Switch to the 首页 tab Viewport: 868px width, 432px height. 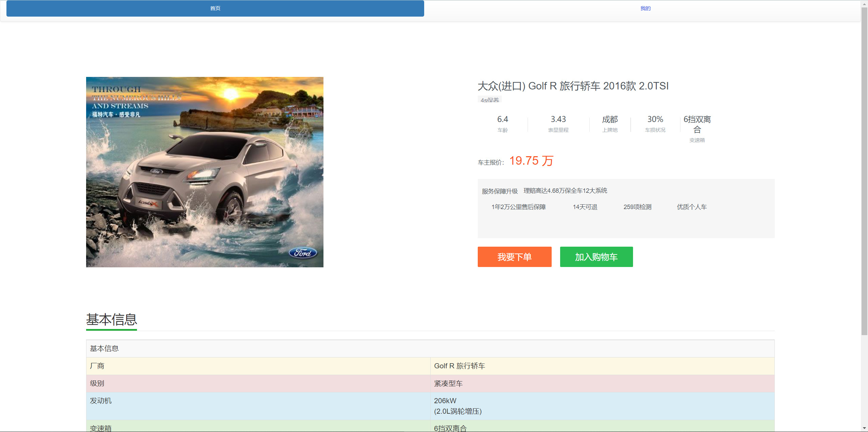[x=215, y=8]
